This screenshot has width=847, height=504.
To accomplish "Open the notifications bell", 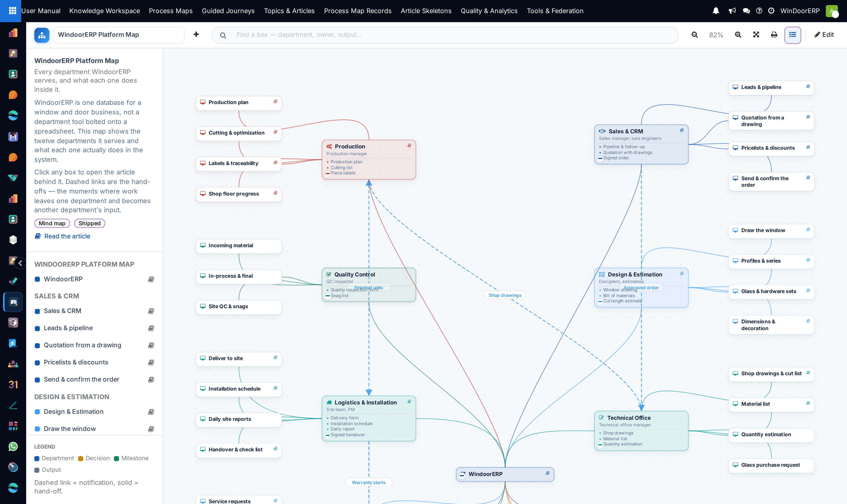I will 715,11.
